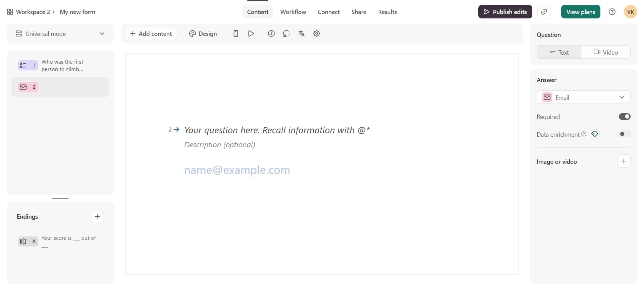Click the Publish edits button
The image size is (644, 291).
[505, 12]
